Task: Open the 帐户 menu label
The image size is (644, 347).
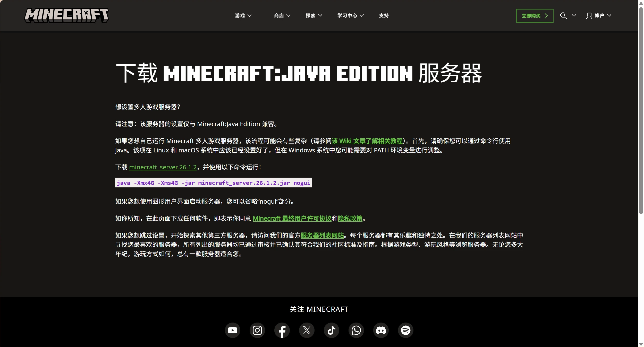Action: (599, 16)
